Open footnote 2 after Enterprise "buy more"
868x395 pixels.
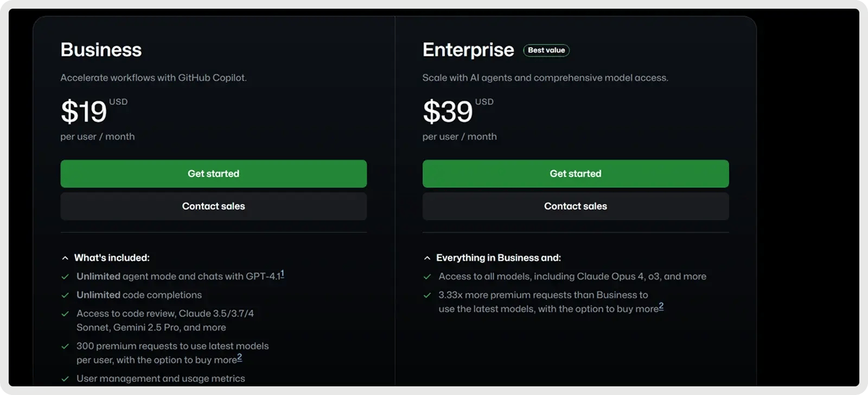pos(661,307)
